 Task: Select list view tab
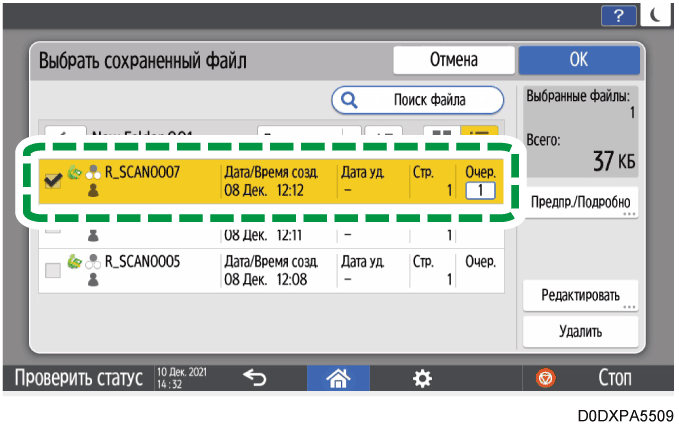[x=479, y=134]
